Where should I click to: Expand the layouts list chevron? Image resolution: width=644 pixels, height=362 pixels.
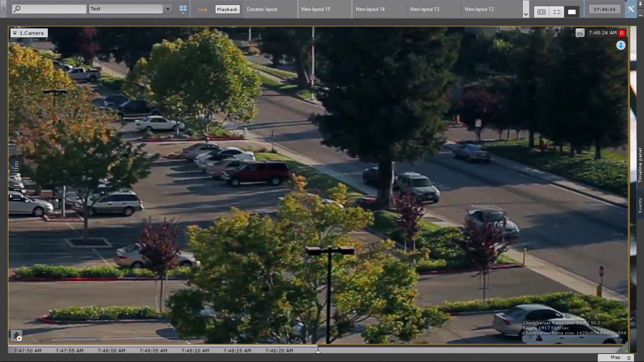click(526, 14)
